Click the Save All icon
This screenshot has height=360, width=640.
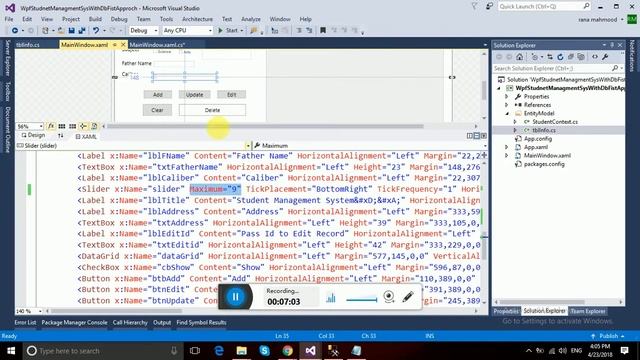tap(82, 31)
